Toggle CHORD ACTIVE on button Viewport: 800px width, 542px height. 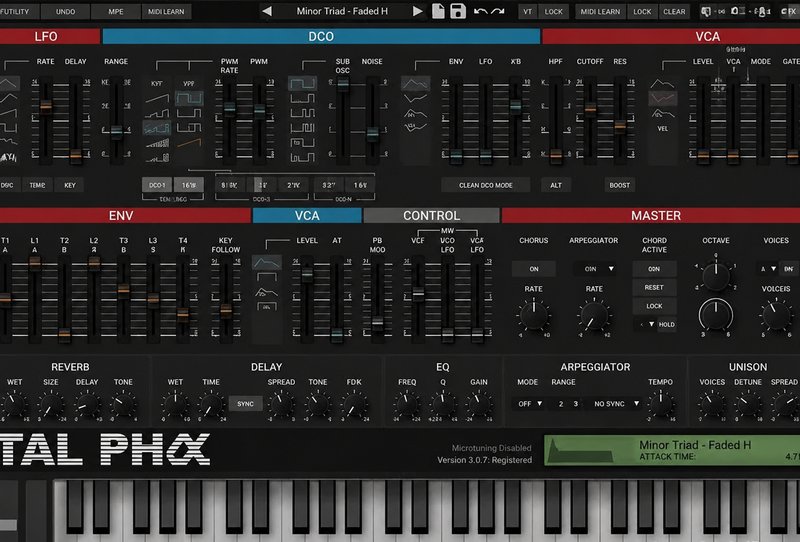(x=654, y=269)
